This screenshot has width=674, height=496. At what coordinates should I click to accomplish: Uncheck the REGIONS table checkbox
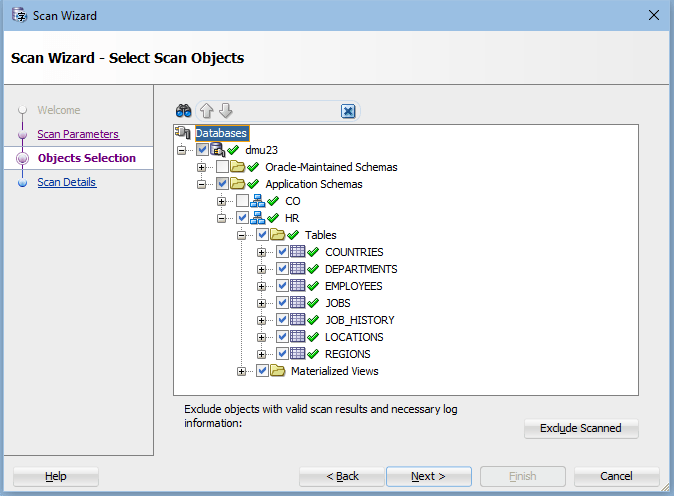click(282, 354)
